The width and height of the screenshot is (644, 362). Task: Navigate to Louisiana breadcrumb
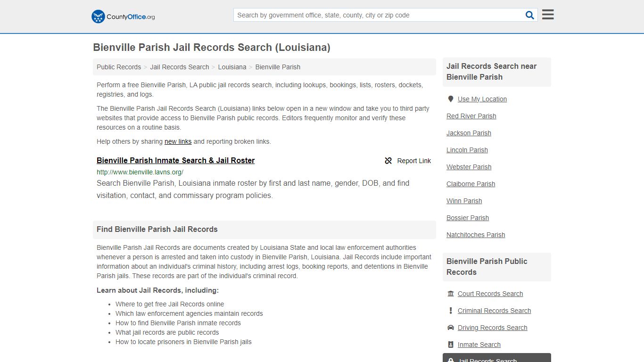(232, 67)
